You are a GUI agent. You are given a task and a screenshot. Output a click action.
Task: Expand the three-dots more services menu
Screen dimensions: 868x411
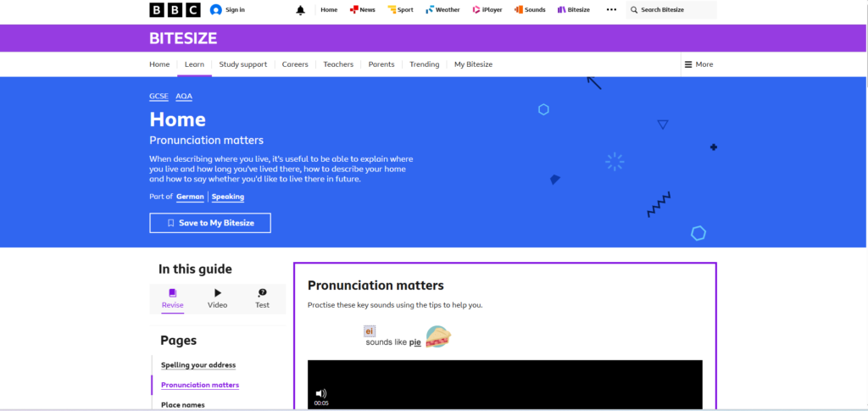[x=611, y=10]
